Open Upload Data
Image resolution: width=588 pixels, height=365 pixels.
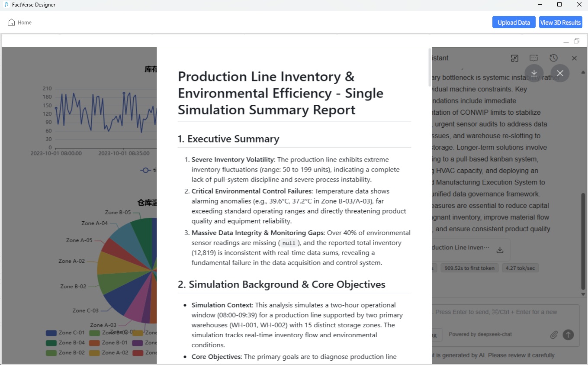tap(514, 22)
